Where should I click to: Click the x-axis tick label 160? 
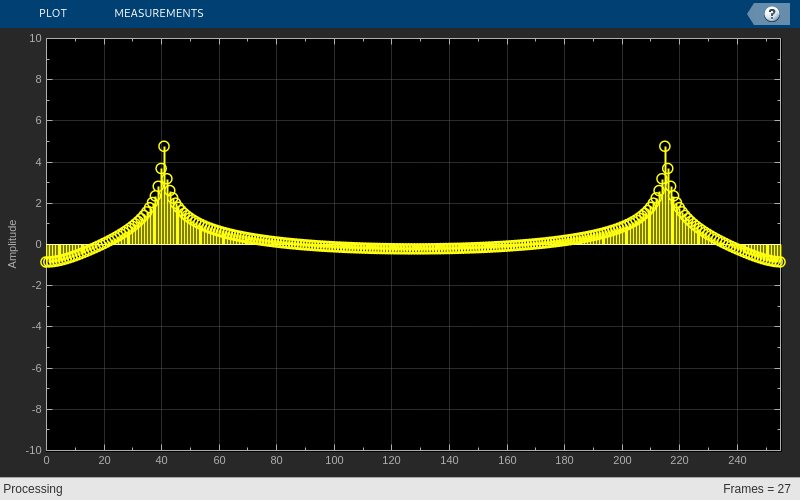coord(507,460)
